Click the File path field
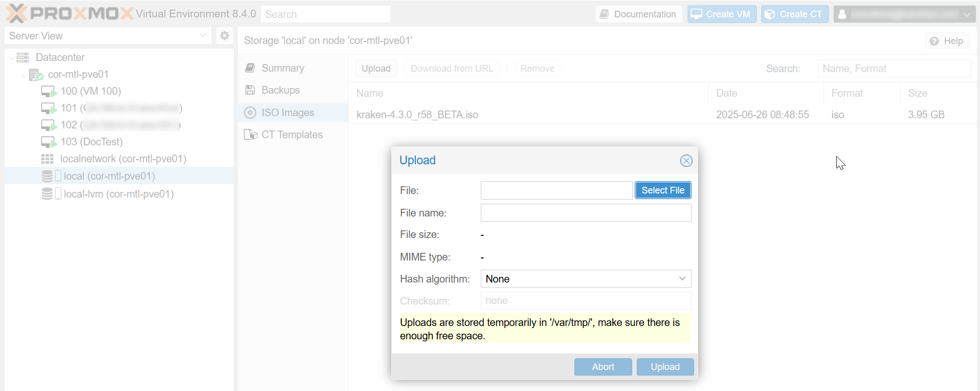Screen dimensions: 980x391 [x=556, y=190]
